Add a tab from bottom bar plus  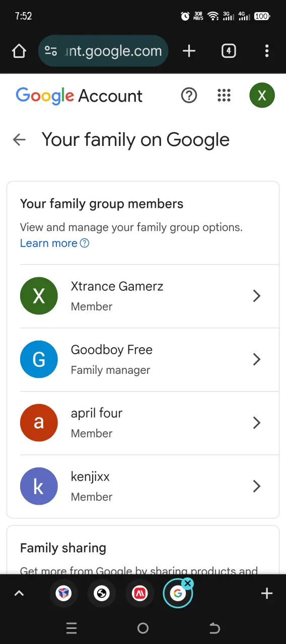pyautogui.click(x=267, y=594)
